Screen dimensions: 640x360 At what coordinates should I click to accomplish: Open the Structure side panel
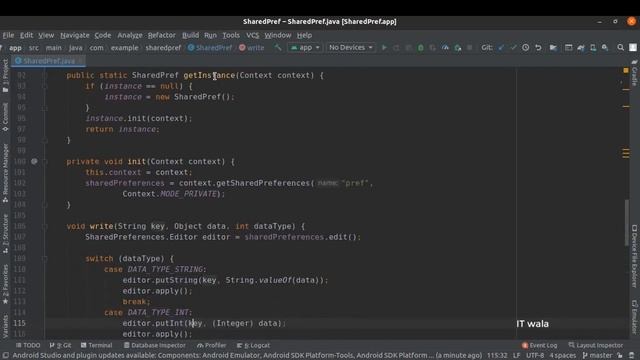point(5,234)
